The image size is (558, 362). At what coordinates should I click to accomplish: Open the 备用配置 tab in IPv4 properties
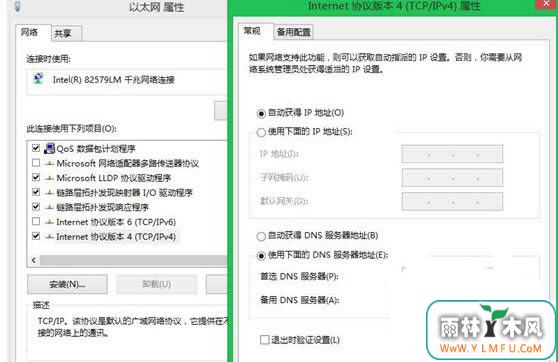[294, 32]
